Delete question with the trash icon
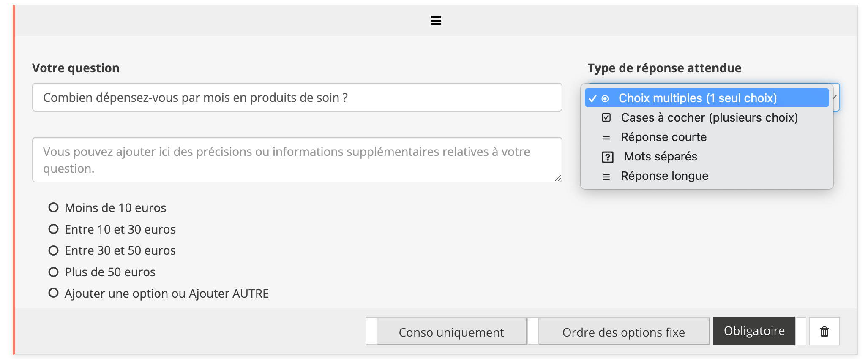The height and width of the screenshot is (359, 868). [x=824, y=332]
